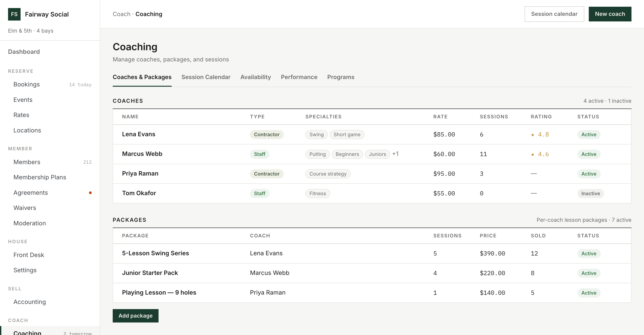
Task: Open the Events sidebar item
Action: tap(50, 100)
